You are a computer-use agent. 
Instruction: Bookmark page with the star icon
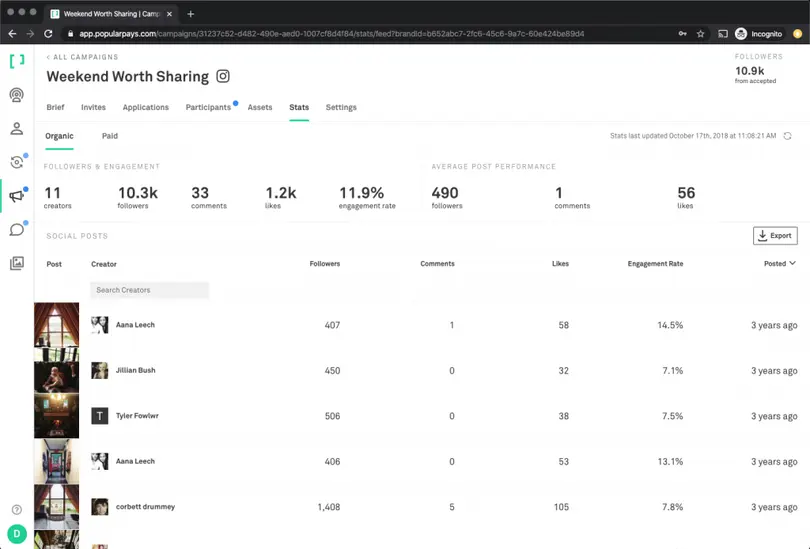click(700, 33)
